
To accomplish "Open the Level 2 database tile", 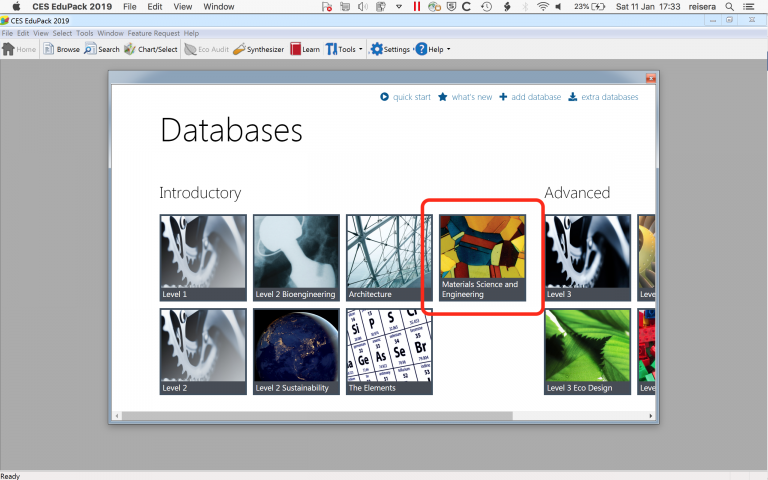I will coord(203,351).
